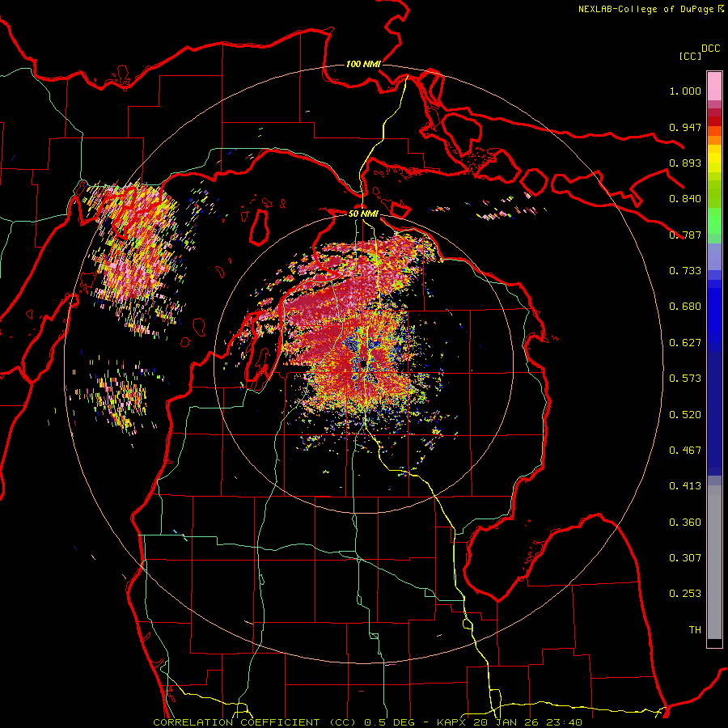Click the black radar site dot at the rings' center
This screenshot has width=728, height=728.
coord(363,365)
